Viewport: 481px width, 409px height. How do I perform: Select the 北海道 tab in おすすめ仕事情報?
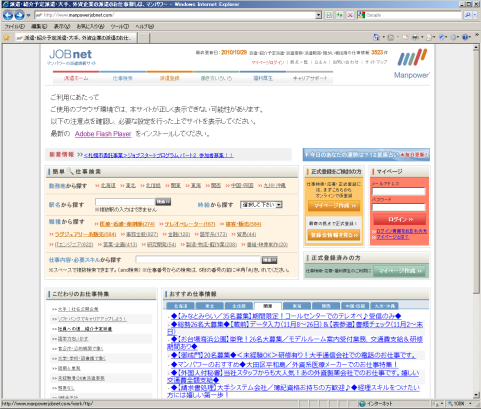point(180,306)
